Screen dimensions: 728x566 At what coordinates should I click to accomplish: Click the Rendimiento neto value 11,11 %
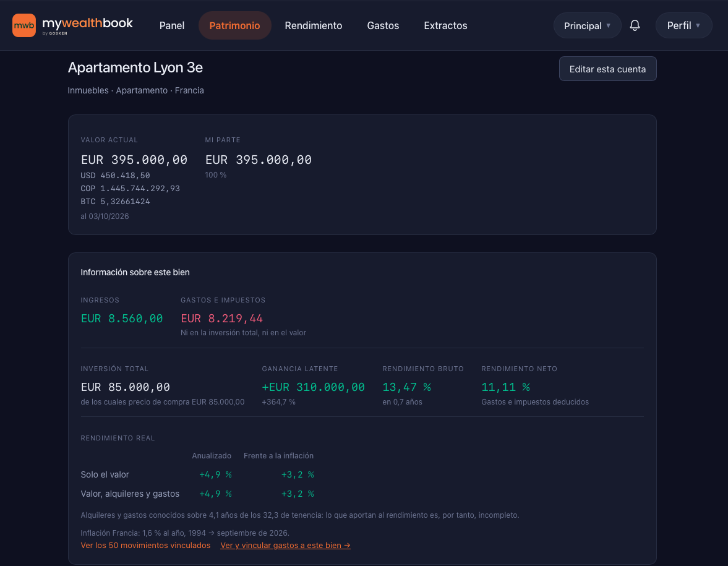(505, 387)
